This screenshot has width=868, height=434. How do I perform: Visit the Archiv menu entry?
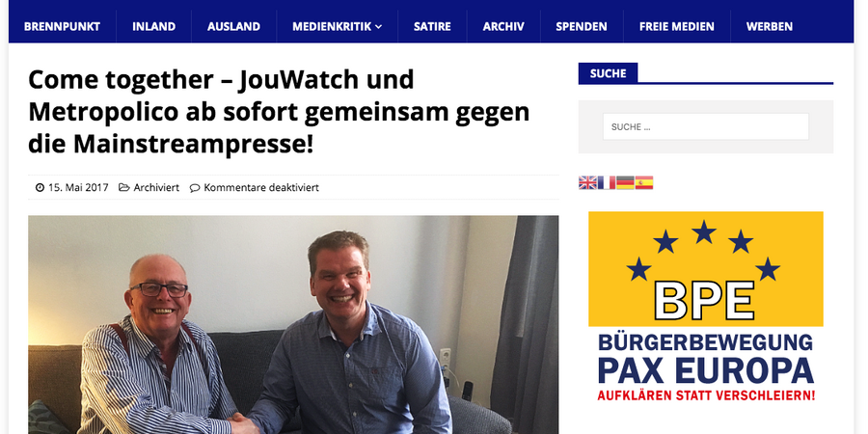(503, 27)
